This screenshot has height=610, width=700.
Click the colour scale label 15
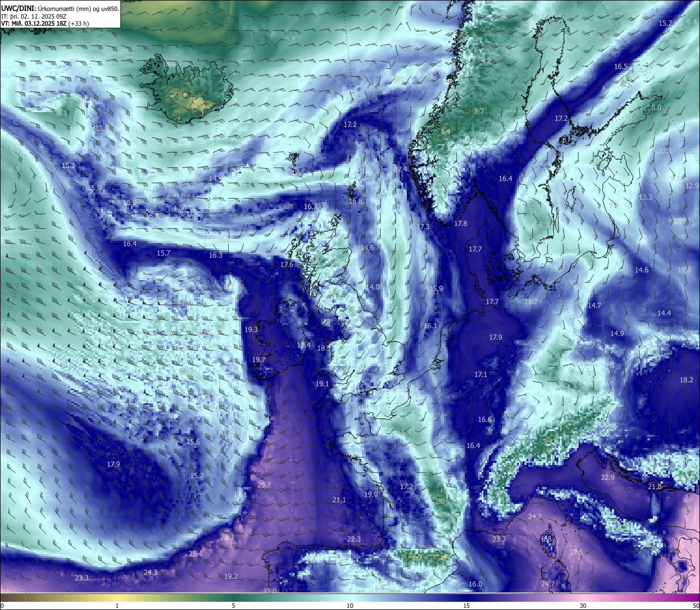(x=466, y=606)
